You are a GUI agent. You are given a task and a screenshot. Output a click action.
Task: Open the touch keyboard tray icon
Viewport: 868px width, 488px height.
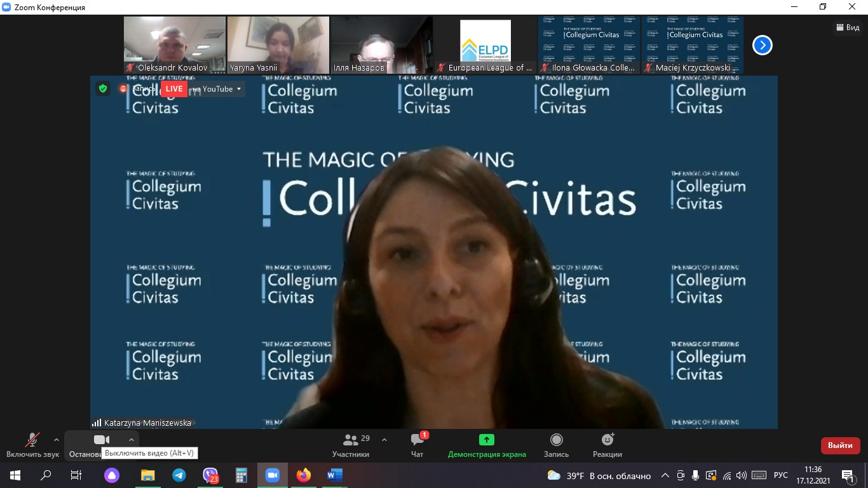click(759, 475)
